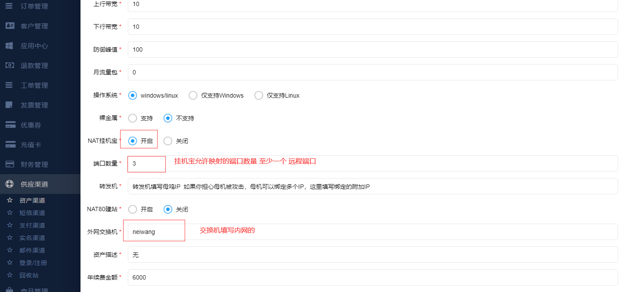Click star icon beside 实名渠道

9,237
